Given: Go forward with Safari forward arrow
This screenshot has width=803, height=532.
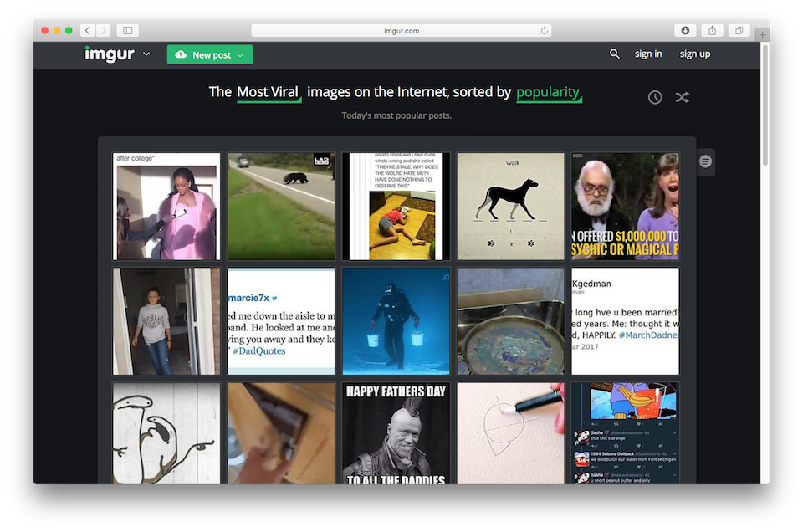Looking at the screenshot, I should coord(104,31).
